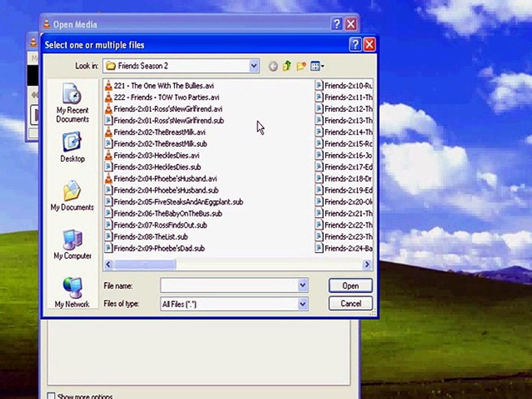Select Friends-2x03-HecklesDies.sub

(x=153, y=167)
